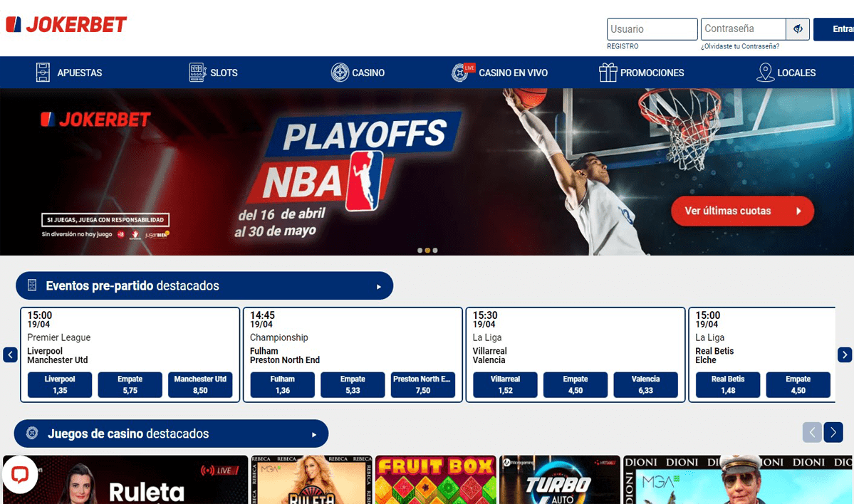
Task: Select the third banner slide dot
Action: click(x=435, y=251)
